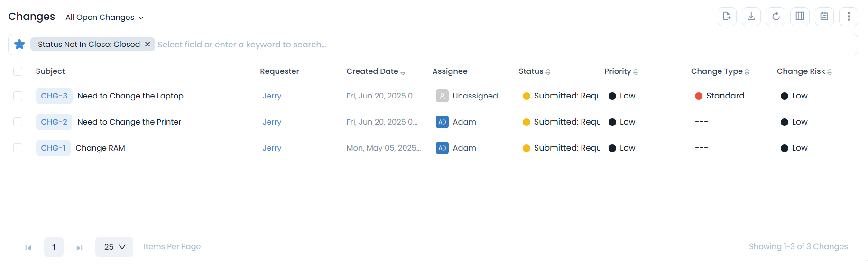Refresh the changes list
The height and width of the screenshot is (277, 868).
tap(776, 17)
